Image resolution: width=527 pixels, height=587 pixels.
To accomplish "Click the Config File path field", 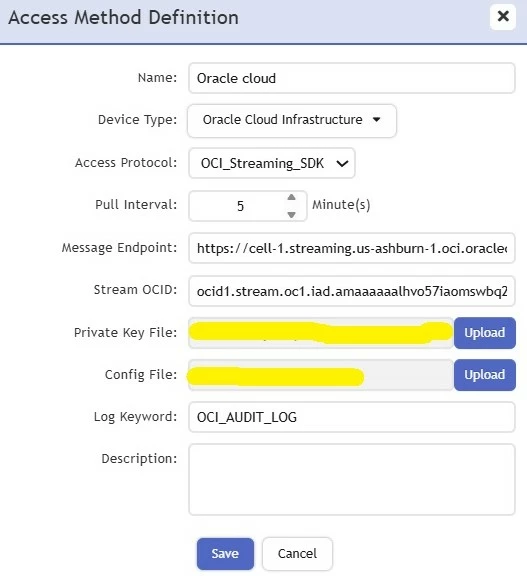I will click(321, 375).
